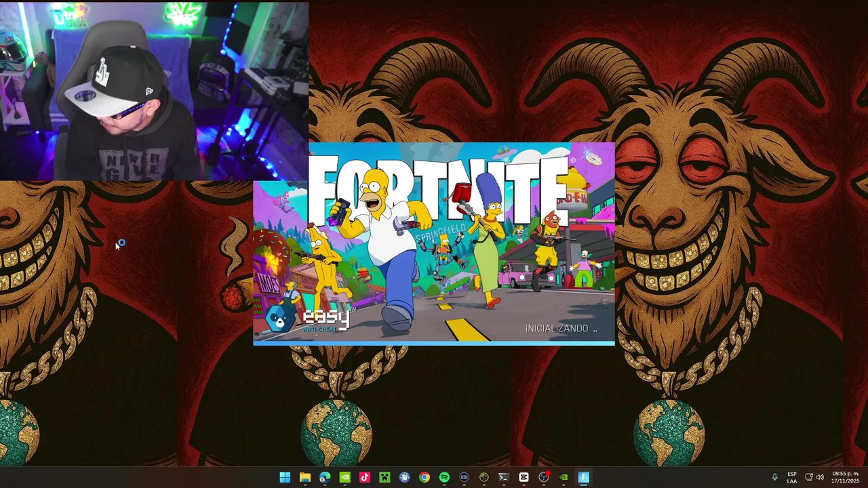868x488 pixels.
Task: Focus the Fortnite app in the taskbar
Action: [583, 477]
